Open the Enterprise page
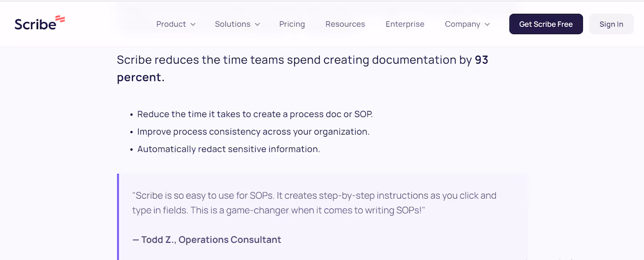Image resolution: width=644 pixels, height=260 pixels. click(x=405, y=24)
